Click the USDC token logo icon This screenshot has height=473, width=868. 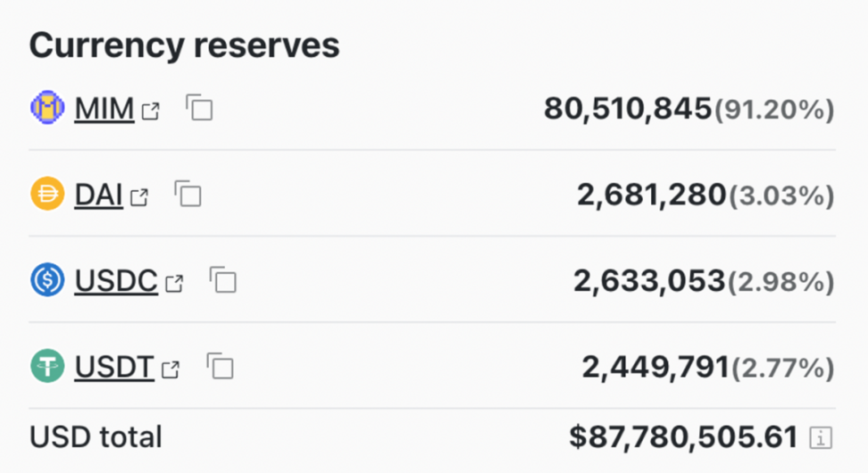(x=47, y=280)
